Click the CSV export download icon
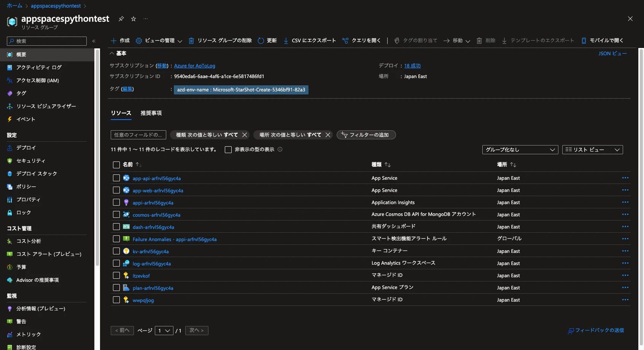The image size is (644, 350). [286, 41]
